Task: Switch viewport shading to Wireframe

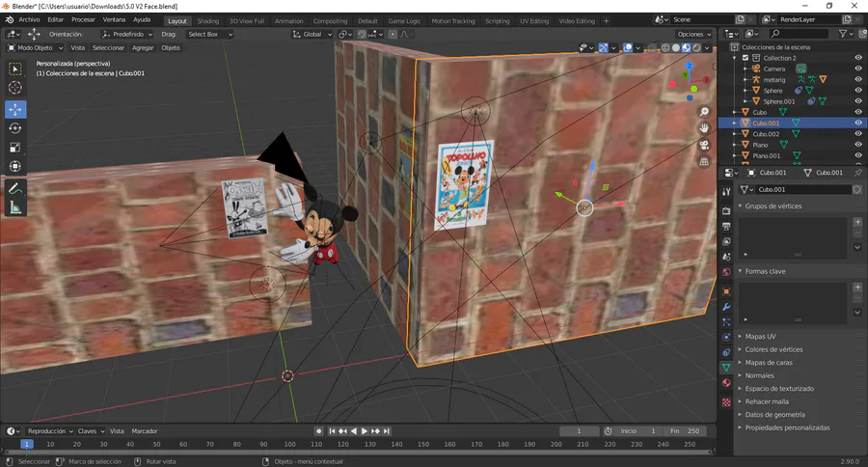Action: [665, 47]
